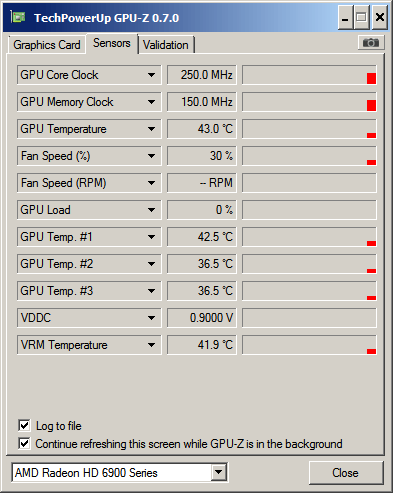Click the Fan Speed (%) history graph
The image size is (393, 493).
click(309, 156)
